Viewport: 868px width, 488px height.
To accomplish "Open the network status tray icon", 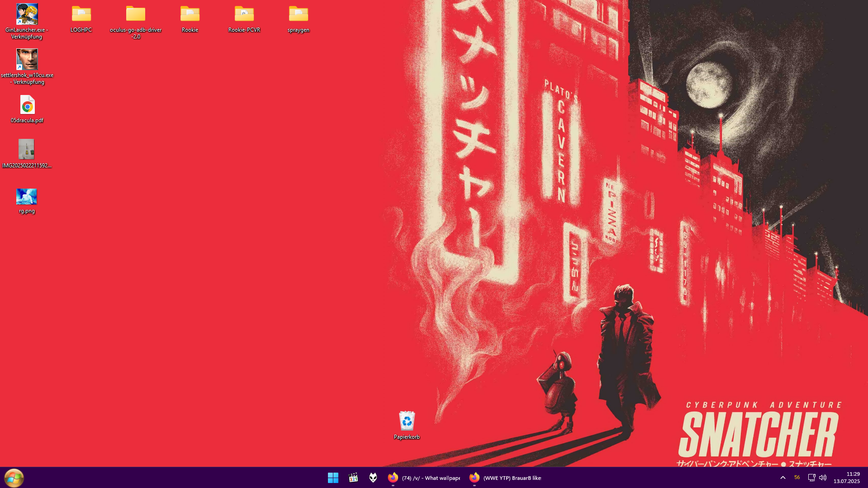I will [x=811, y=478].
